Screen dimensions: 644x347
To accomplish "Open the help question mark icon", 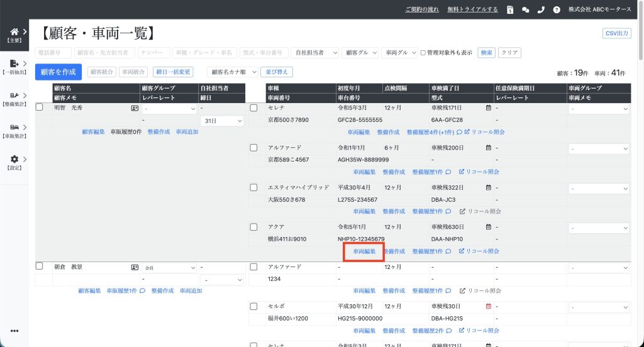I will 557,9.
